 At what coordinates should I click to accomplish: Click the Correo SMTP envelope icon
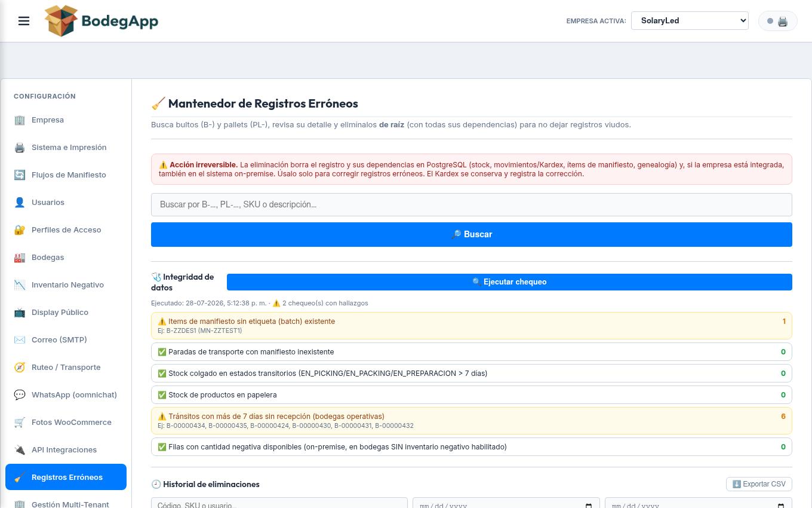coord(20,340)
